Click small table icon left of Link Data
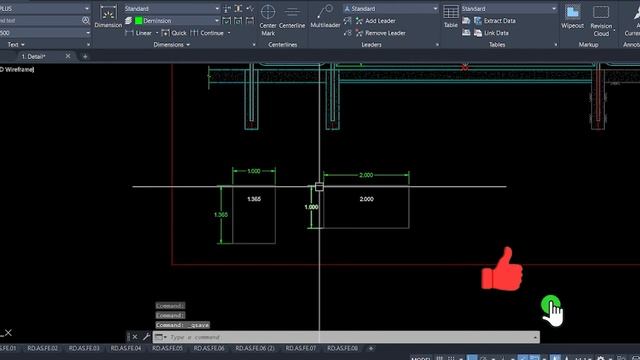 pyautogui.click(x=466, y=33)
